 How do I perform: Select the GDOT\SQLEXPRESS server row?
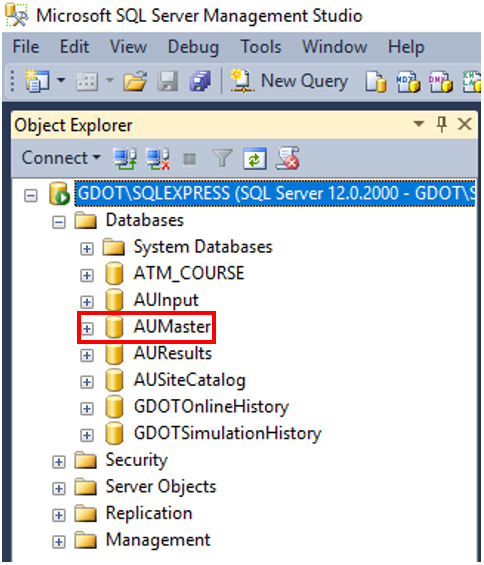275,193
